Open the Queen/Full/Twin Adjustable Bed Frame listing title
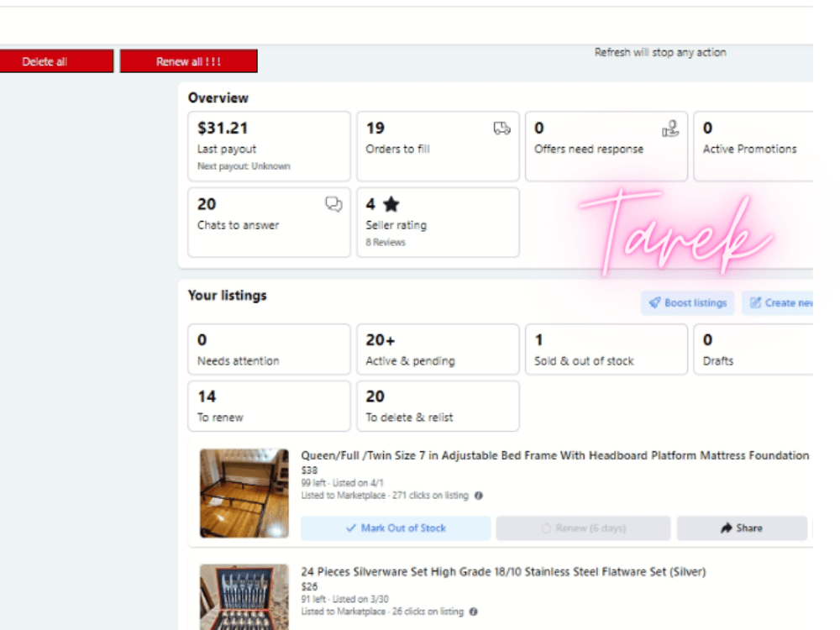The width and height of the screenshot is (840, 630). 555,455
